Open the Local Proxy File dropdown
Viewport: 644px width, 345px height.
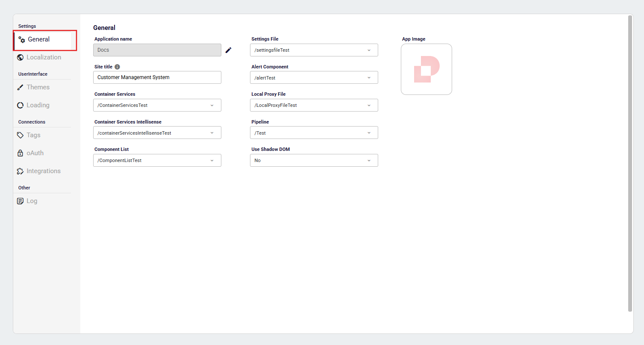(314, 105)
